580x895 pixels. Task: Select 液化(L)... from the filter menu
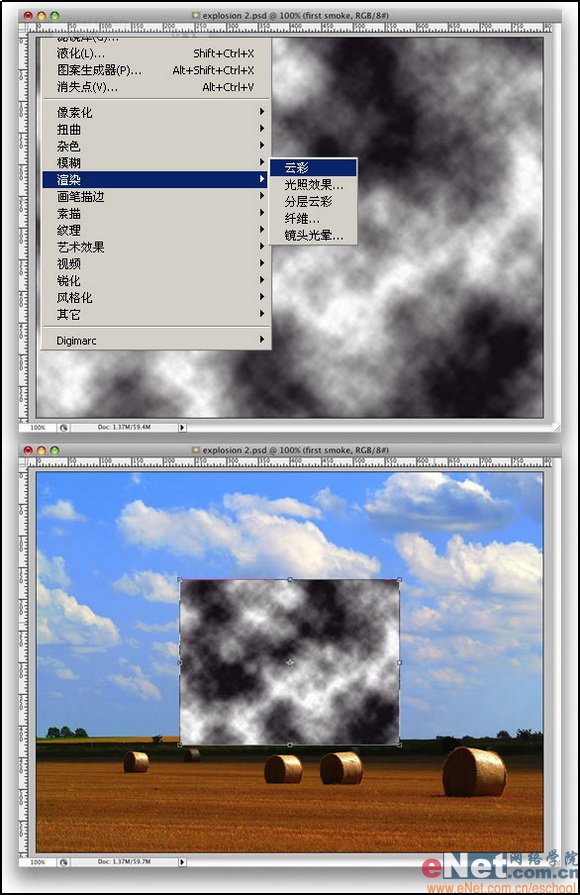coord(156,54)
